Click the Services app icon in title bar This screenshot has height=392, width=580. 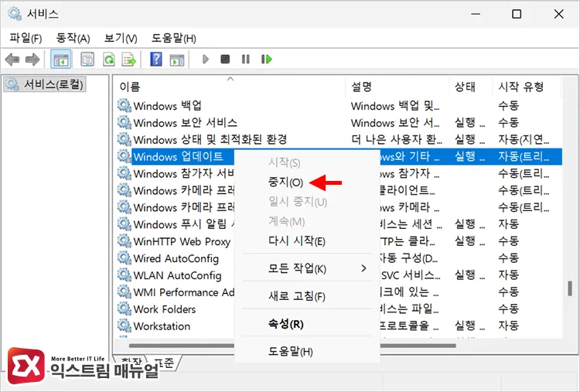15,14
